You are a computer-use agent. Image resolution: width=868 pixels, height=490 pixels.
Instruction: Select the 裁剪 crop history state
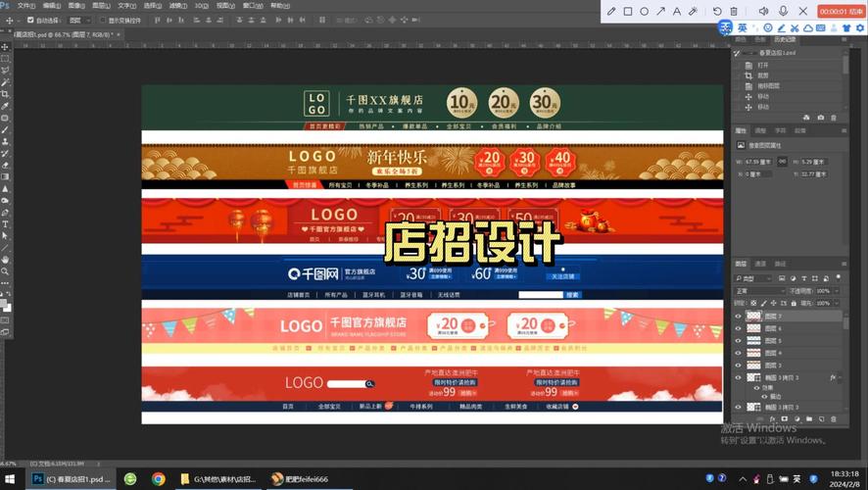click(x=763, y=75)
